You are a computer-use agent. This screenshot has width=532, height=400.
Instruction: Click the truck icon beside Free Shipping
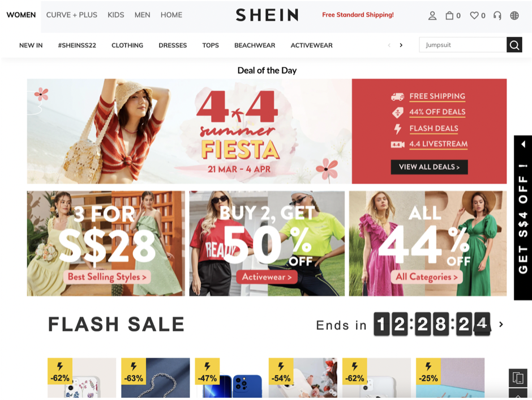coord(397,97)
